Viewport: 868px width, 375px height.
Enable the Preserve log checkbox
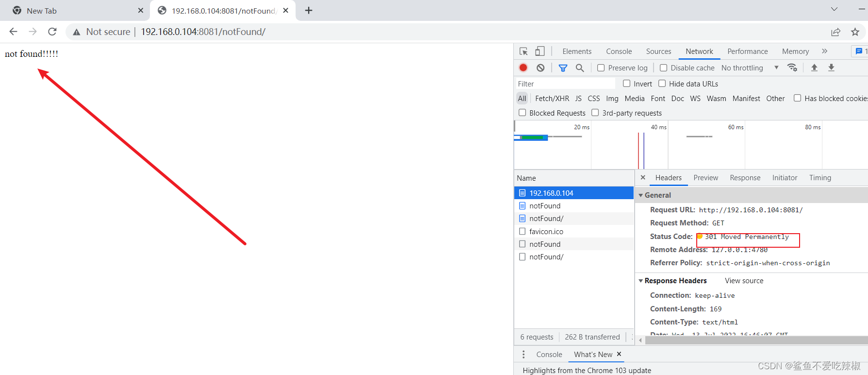[601, 68]
